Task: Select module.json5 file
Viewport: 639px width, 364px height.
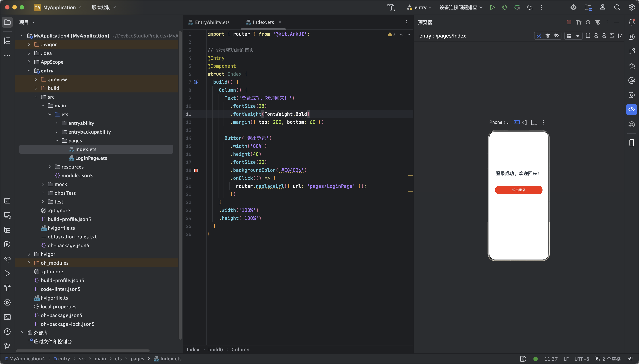Action: point(77,175)
